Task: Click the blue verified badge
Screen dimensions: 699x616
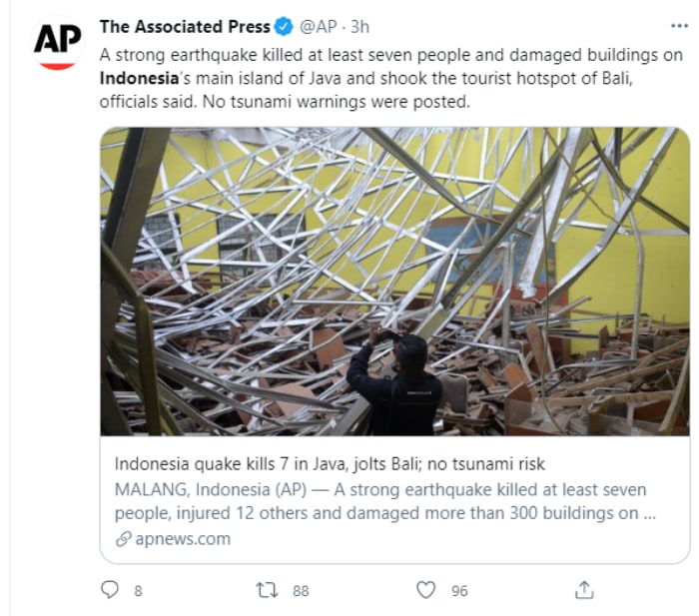Action: tap(284, 27)
